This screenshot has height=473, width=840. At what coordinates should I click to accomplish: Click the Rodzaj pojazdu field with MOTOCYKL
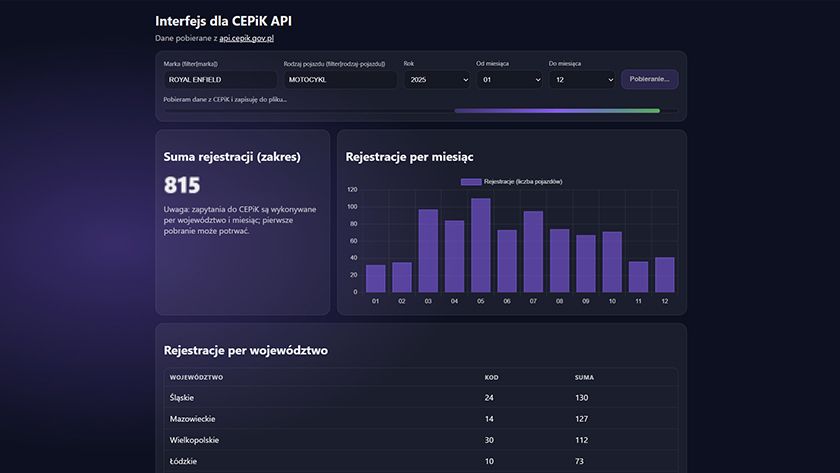pyautogui.click(x=340, y=80)
